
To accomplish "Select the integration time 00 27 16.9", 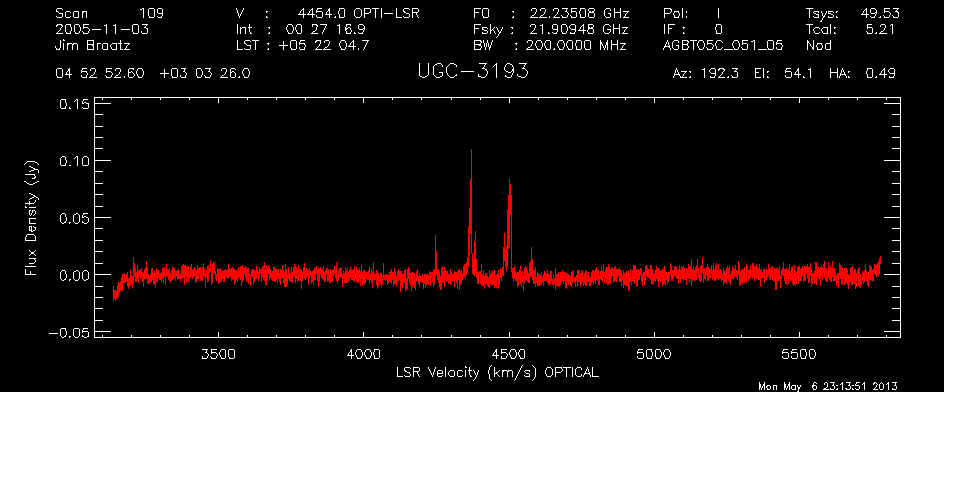I will click(x=325, y=29).
